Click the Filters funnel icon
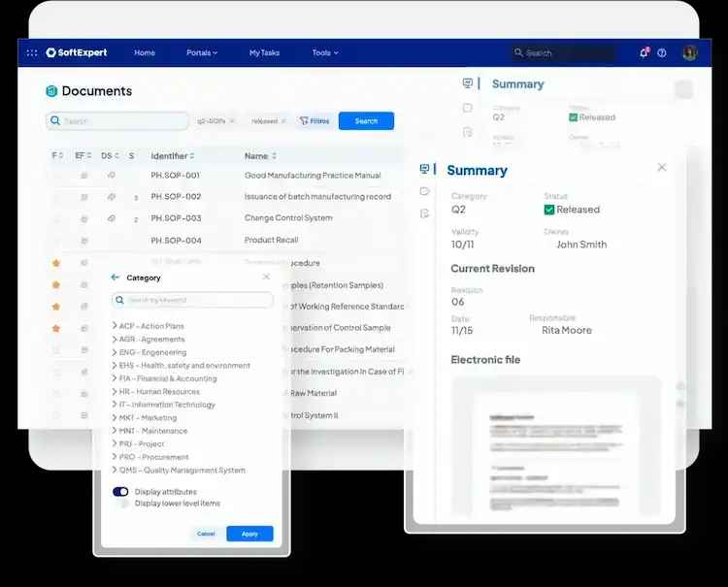 (x=304, y=121)
